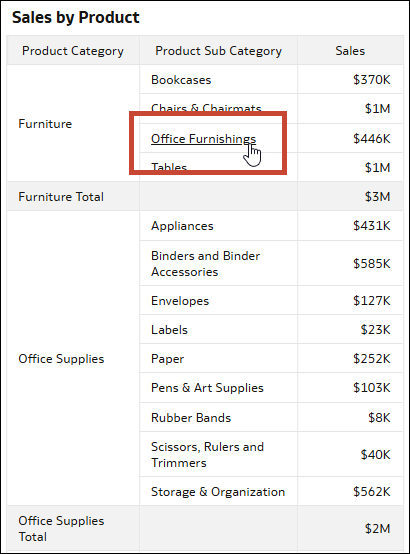Select the Office Supplies category cell
The height and width of the screenshot is (554, 410).
pyautogui.click(x=61, y=359)
